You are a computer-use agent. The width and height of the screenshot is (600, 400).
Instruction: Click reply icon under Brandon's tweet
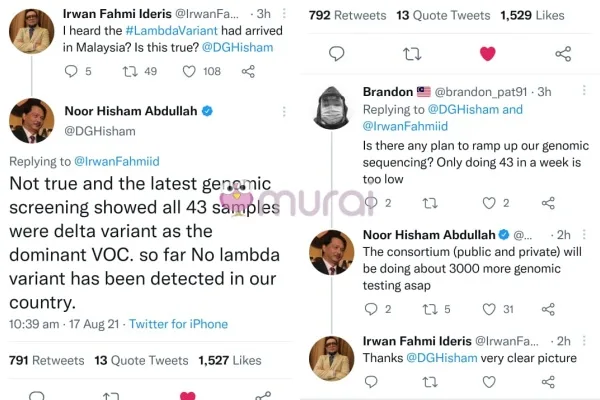coord(371,203)
